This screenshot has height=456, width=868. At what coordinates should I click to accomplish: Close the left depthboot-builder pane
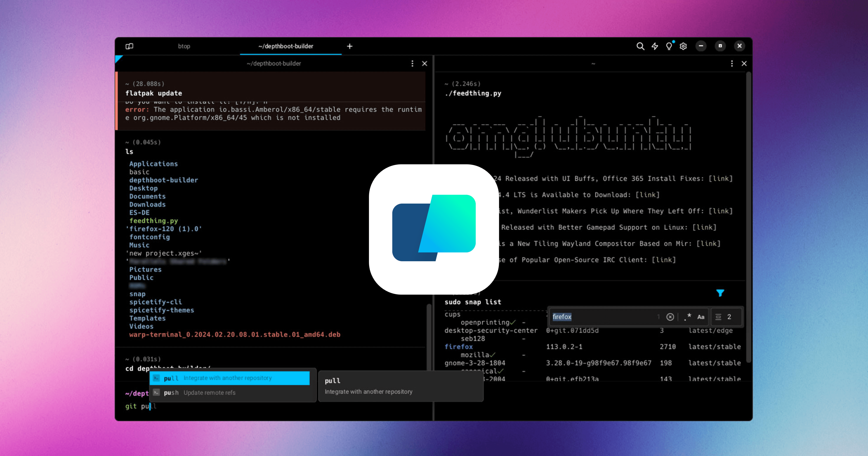pos(425,63)
